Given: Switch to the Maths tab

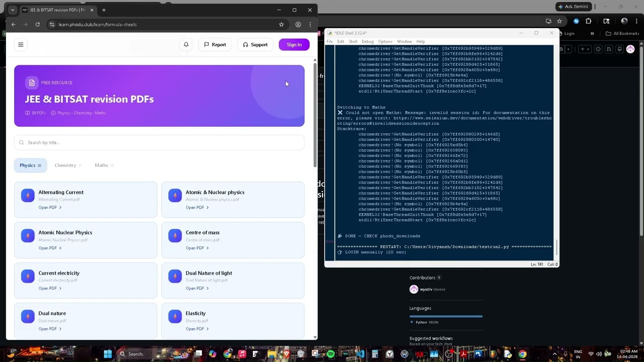Looking at the screenshot, I should tap(104, 165).
